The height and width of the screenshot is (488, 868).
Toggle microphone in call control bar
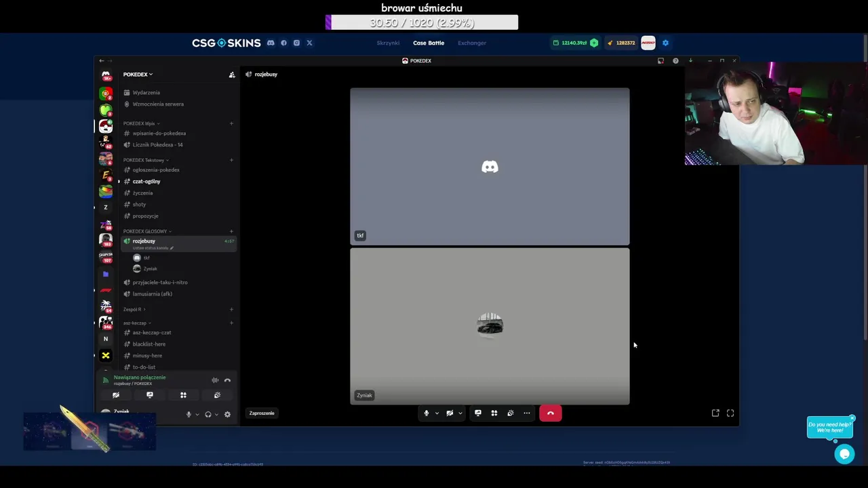(427, 413)
